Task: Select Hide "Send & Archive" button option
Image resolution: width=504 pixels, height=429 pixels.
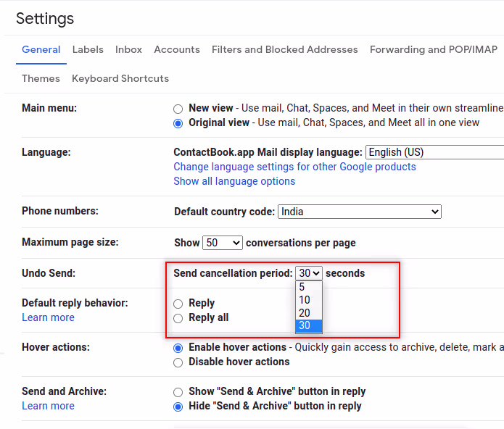Action: [178, 407]
